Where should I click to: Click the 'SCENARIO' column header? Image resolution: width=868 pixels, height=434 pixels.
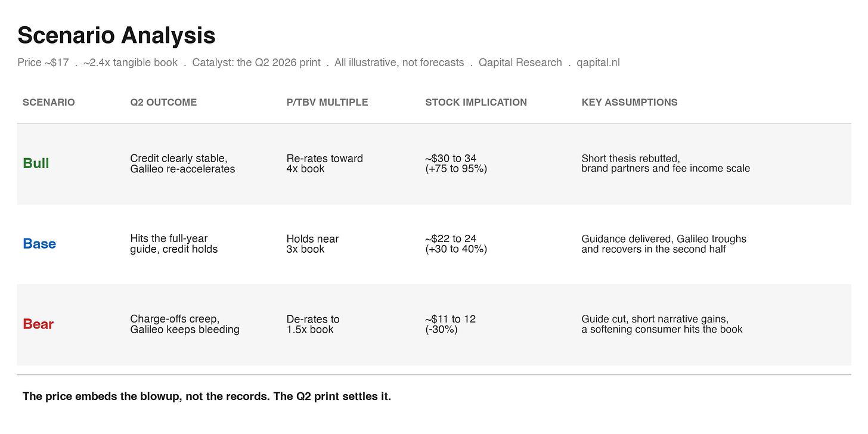point(49,103)
